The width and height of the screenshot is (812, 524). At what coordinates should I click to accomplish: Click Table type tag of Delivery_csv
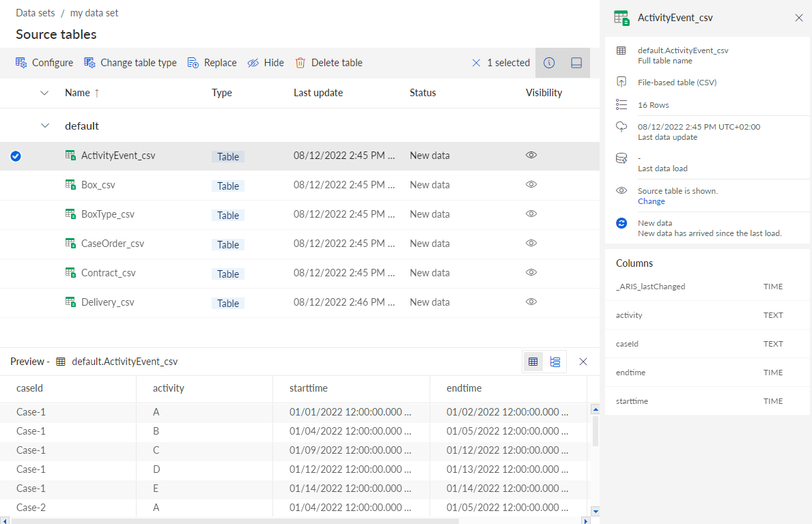click(x=228, y=304)
